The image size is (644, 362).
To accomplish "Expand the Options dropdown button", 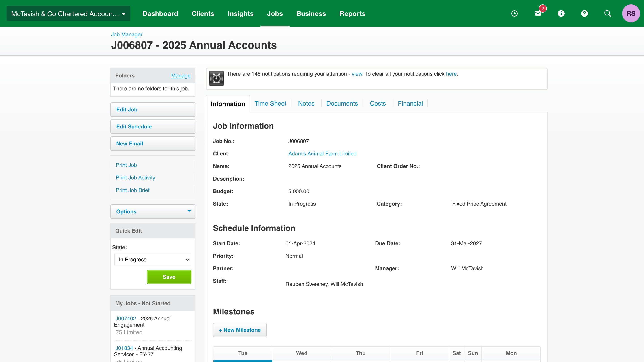I will point(153,212).
